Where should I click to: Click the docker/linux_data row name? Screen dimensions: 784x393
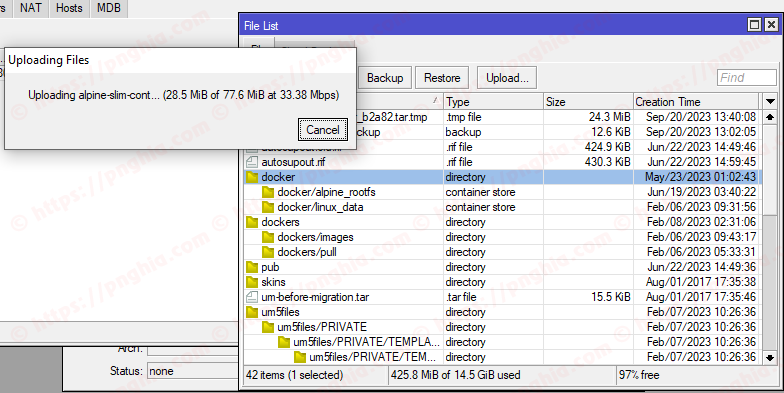320,207
